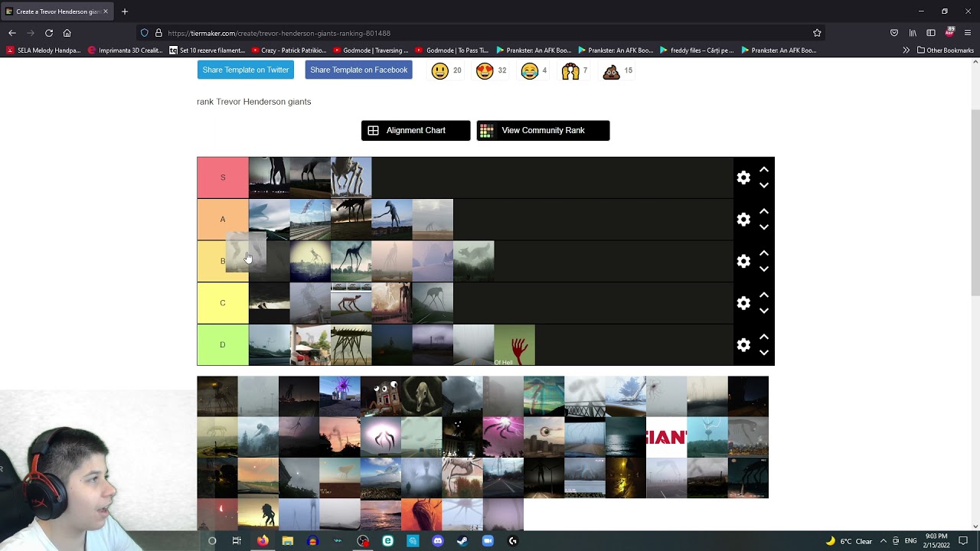
Task: Click the green D tier label
Action: (x=223, y=345)
